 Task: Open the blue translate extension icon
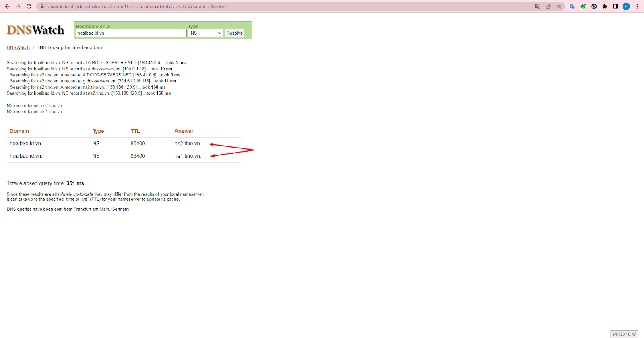572,6
